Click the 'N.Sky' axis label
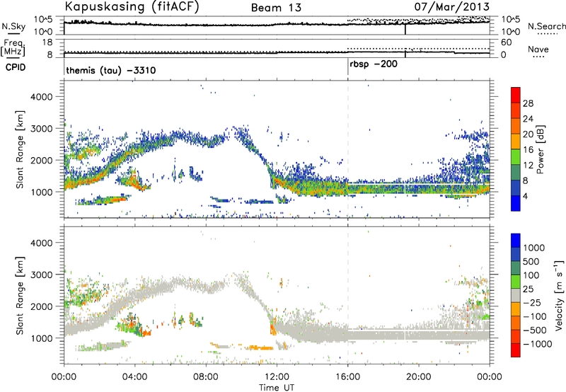The width and height of the screenshot is (566, 392). click(13, 26)
